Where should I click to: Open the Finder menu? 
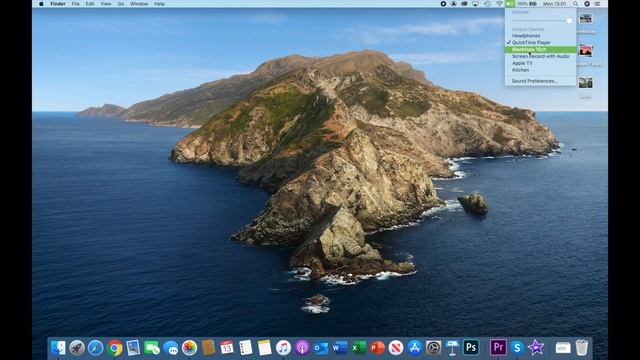[x=58, y=4]
